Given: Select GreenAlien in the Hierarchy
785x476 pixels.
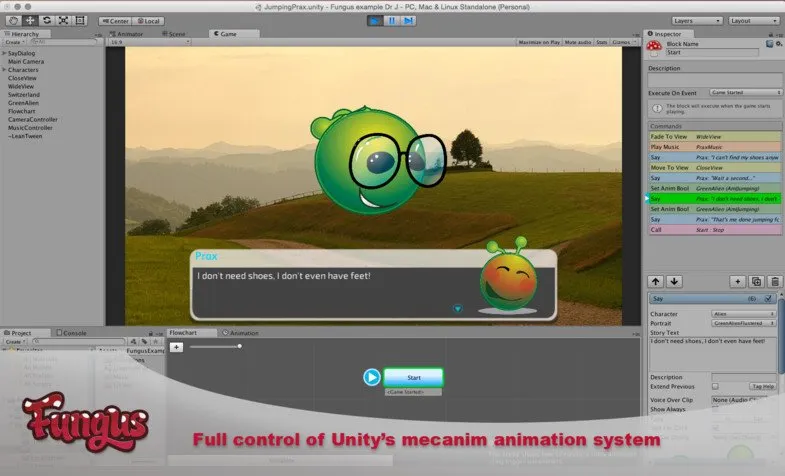Looking at the screenshot, I should coord(23,103).
